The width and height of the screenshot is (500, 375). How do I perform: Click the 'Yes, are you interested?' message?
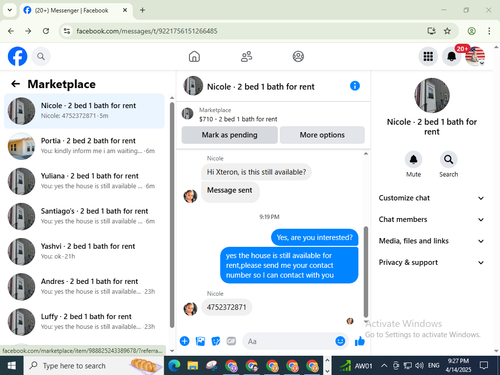(314, 237)
